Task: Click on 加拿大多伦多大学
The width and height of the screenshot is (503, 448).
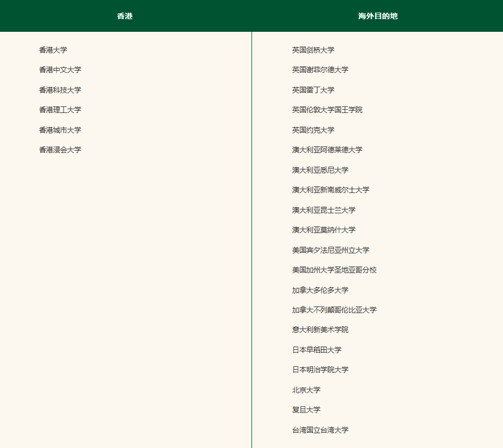Action: click(320, 290)
